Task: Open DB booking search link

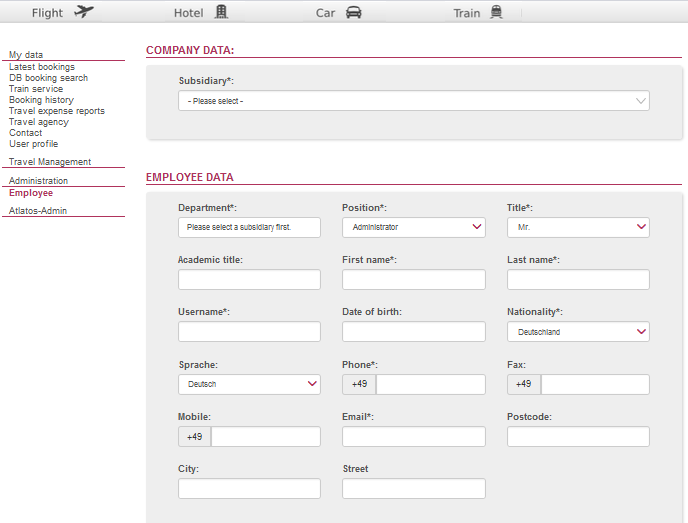Action: coord(48,78)
